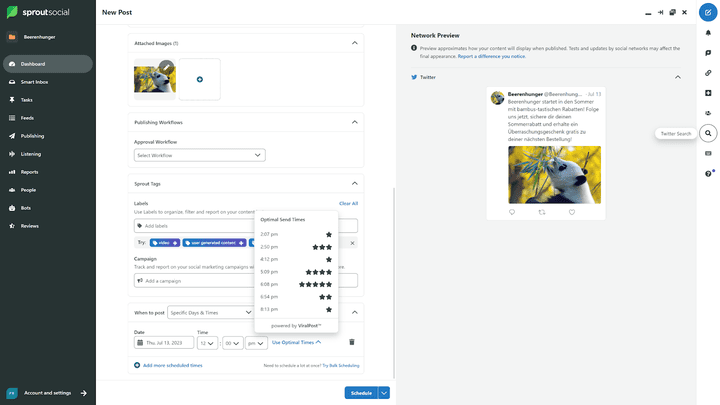Select the 5:09 pm optimal time

click(x=296, y=272)
